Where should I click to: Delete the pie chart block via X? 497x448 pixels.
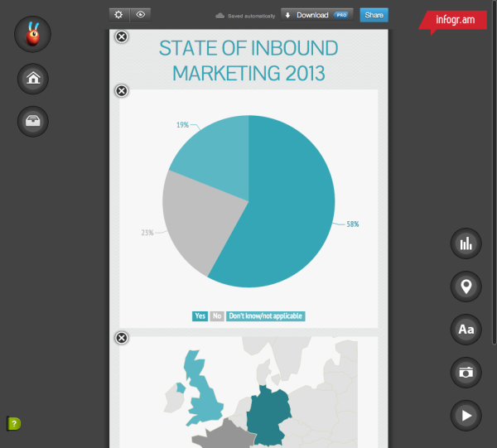click(122, 91)
